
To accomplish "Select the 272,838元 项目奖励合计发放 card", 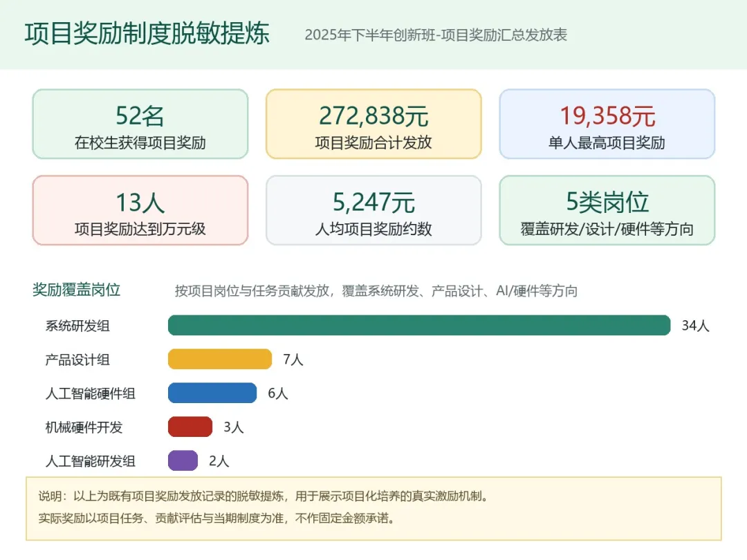I will tap(373, 124).
